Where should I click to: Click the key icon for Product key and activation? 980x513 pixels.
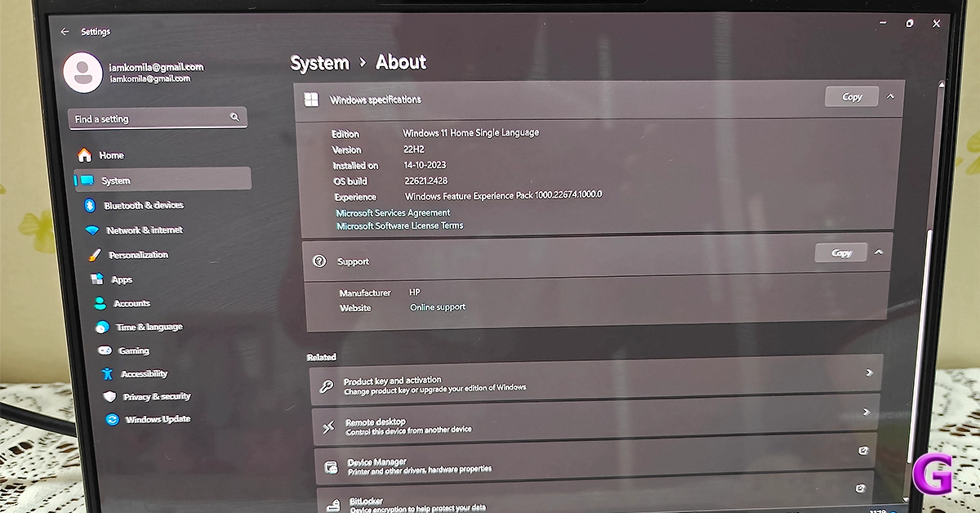pyautogui.click(x=327, y=386)
